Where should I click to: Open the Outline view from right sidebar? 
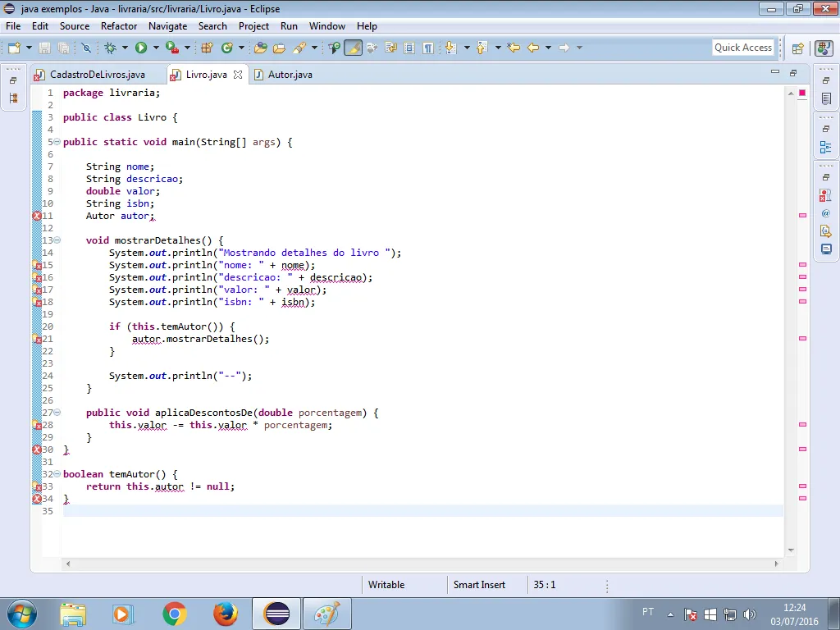825,148
